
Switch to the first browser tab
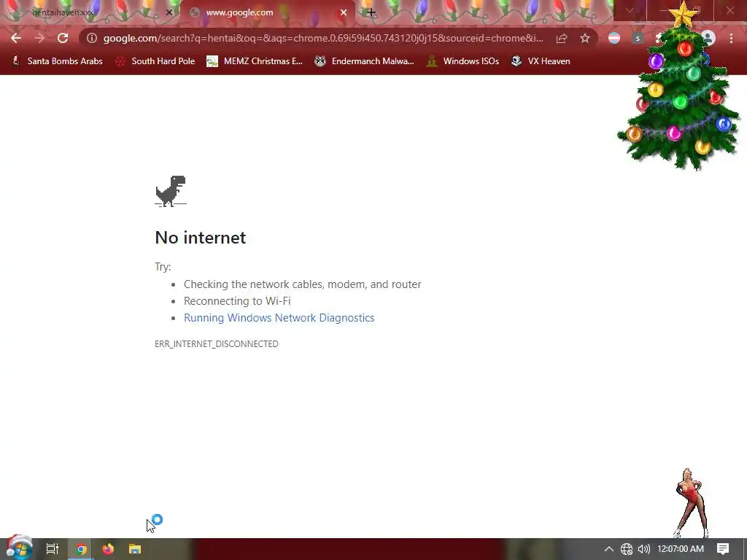click(x=90, y=13)
